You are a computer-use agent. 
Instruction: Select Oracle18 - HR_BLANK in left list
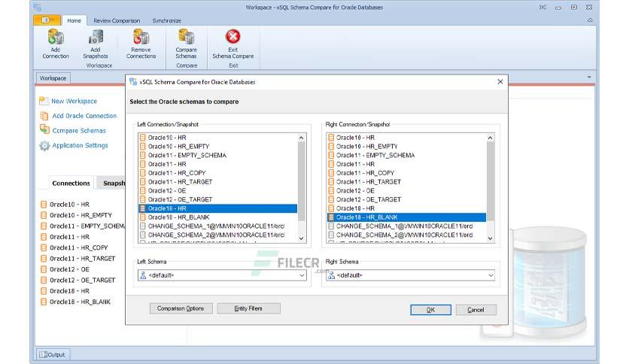click(218, 217)
